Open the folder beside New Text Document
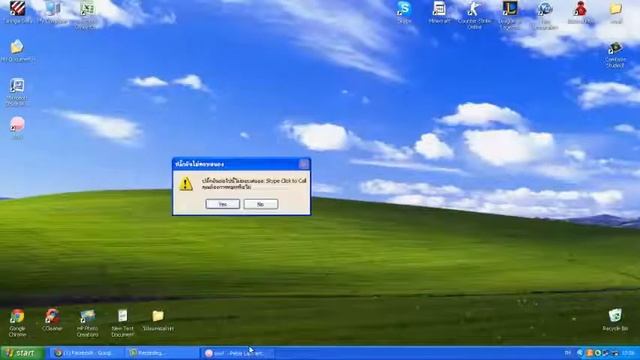Image resolution: width=640 pixels, height=360 pixels. tap(158, 320)
